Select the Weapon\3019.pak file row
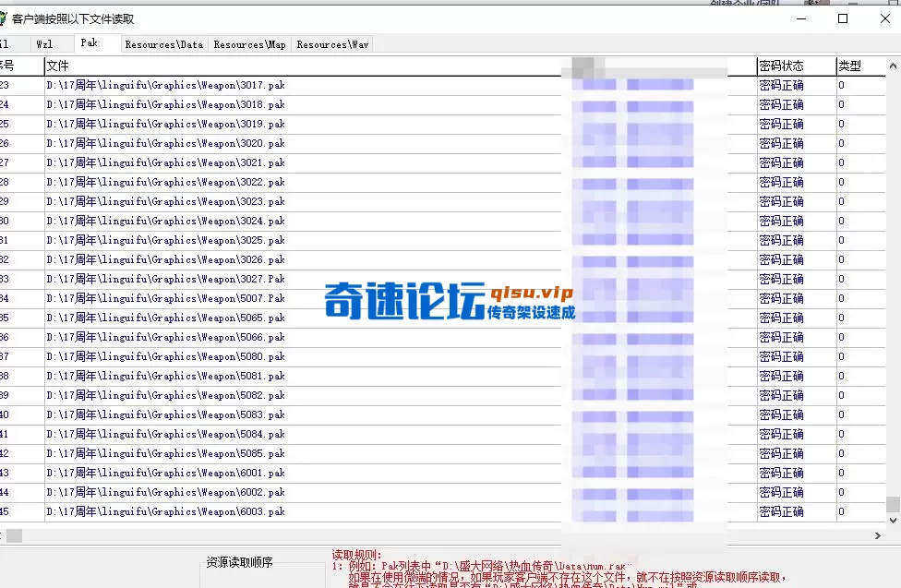This screenshot has height=588, width=901. 442,124
